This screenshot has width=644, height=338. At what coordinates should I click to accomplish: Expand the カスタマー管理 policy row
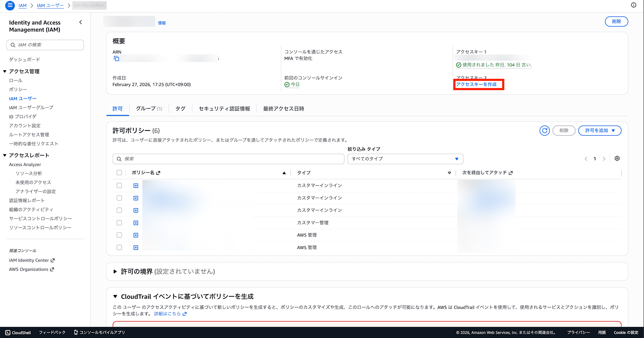(x=136, y=223)
